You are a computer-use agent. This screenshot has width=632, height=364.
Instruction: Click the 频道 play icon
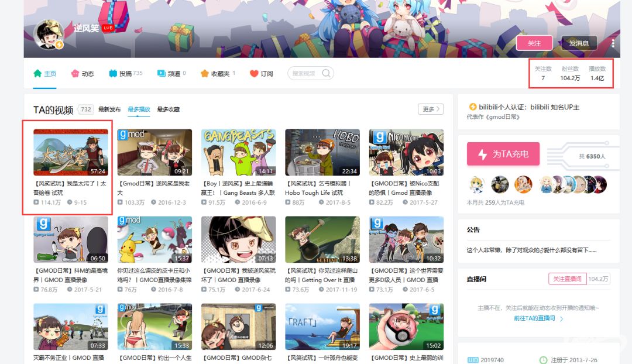[162, 73]
